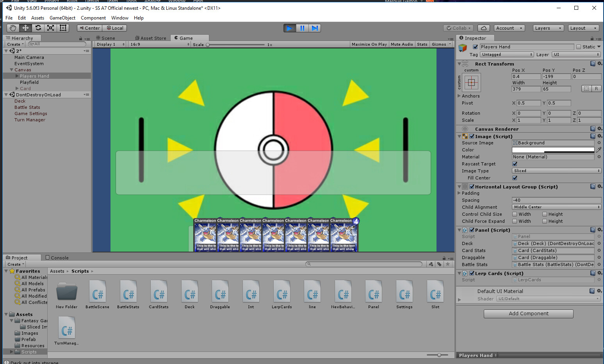
Task: Select the Scale tool
Action: tap(50, 28)
